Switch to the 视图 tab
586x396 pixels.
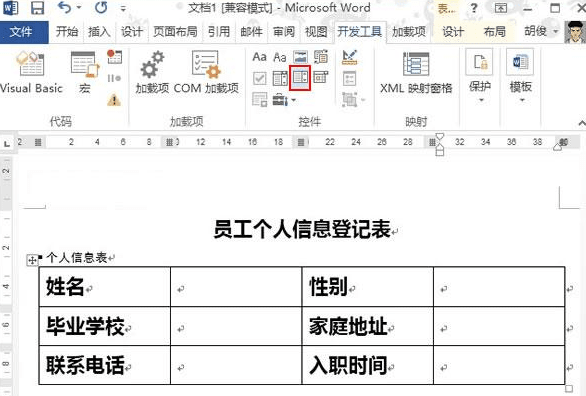316,31
